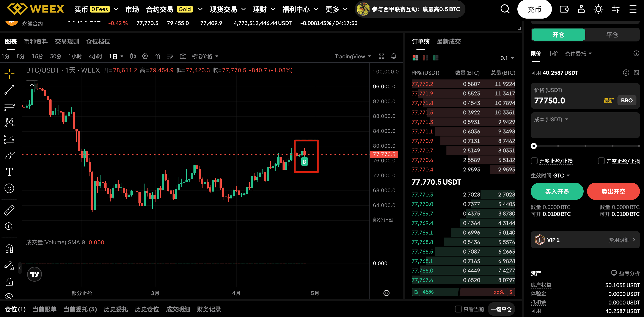Open the TradingView logo link

click(x=35, y=274)
